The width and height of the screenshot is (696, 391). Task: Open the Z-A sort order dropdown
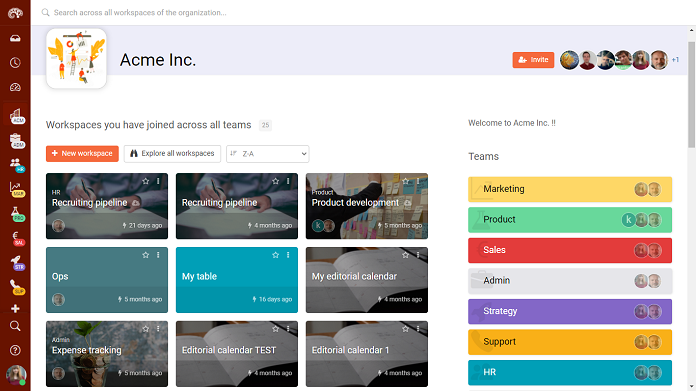pos(268,154)
